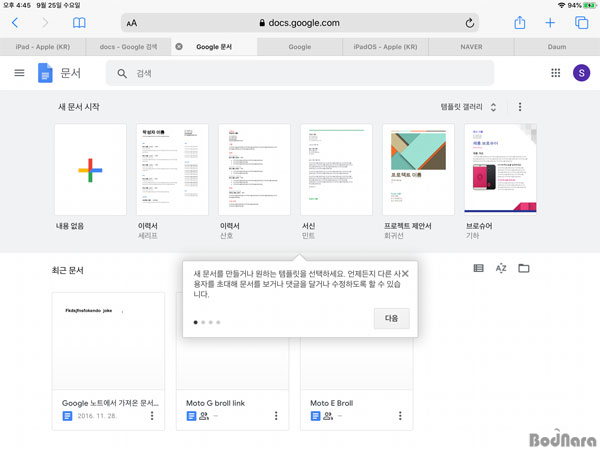The width and height of the screenshot is (600, 450).
Task: Open the Safari bookmarks book icon
Action: click(x=79, y=23)
